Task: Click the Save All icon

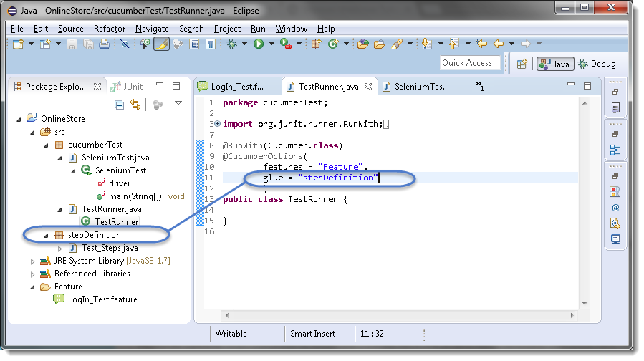Action: coord(88,44)
